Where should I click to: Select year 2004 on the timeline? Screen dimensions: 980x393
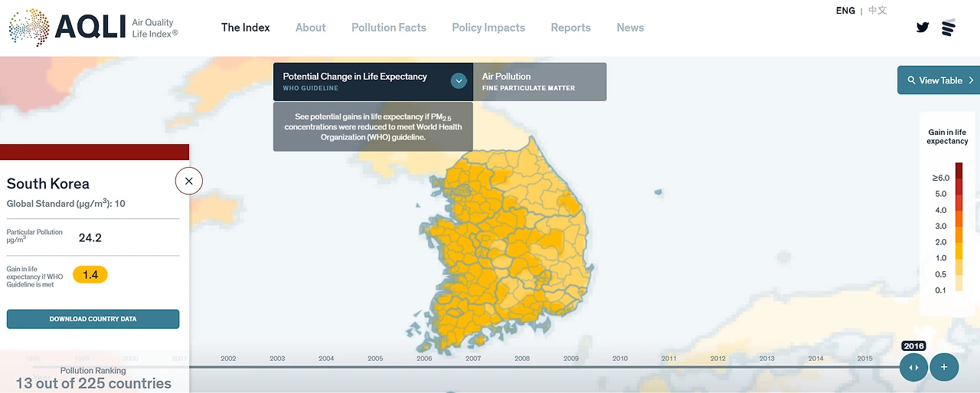pos(326,359)
